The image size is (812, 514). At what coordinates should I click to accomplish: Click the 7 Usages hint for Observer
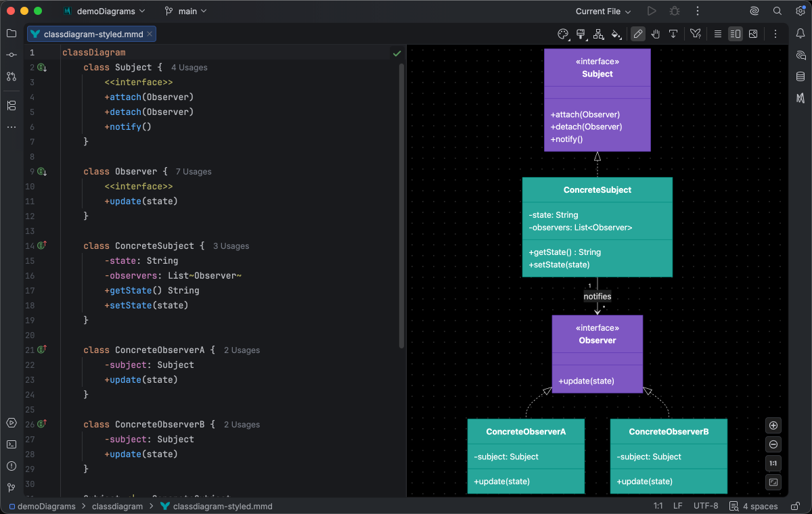pyautogui.click(x=194, y=172)
